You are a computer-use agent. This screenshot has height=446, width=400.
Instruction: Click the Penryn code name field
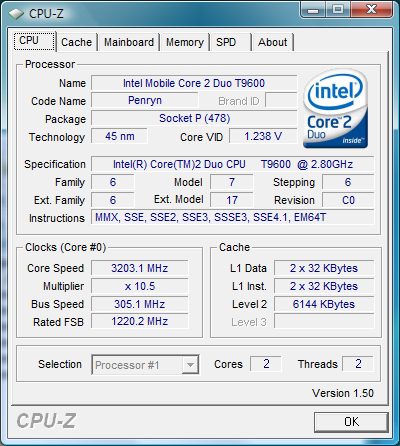145,100
